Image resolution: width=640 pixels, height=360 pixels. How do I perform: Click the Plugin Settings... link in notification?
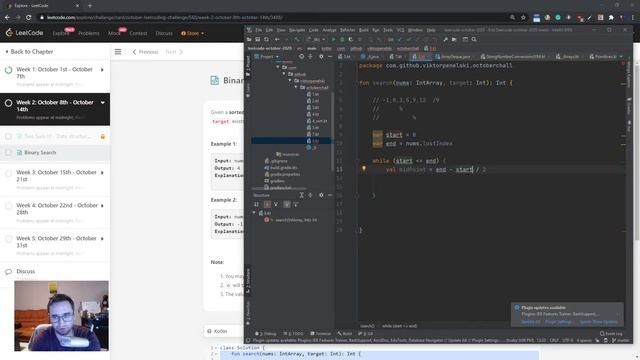(x=559, y=322)
